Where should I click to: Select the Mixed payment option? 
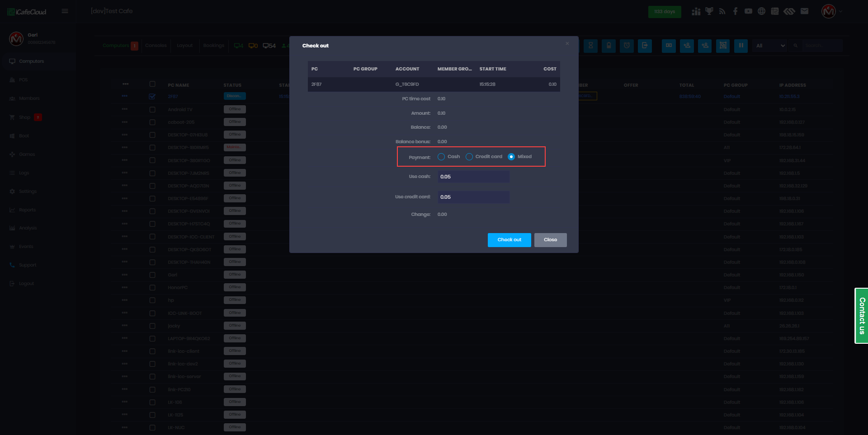(x=511, y=157)
